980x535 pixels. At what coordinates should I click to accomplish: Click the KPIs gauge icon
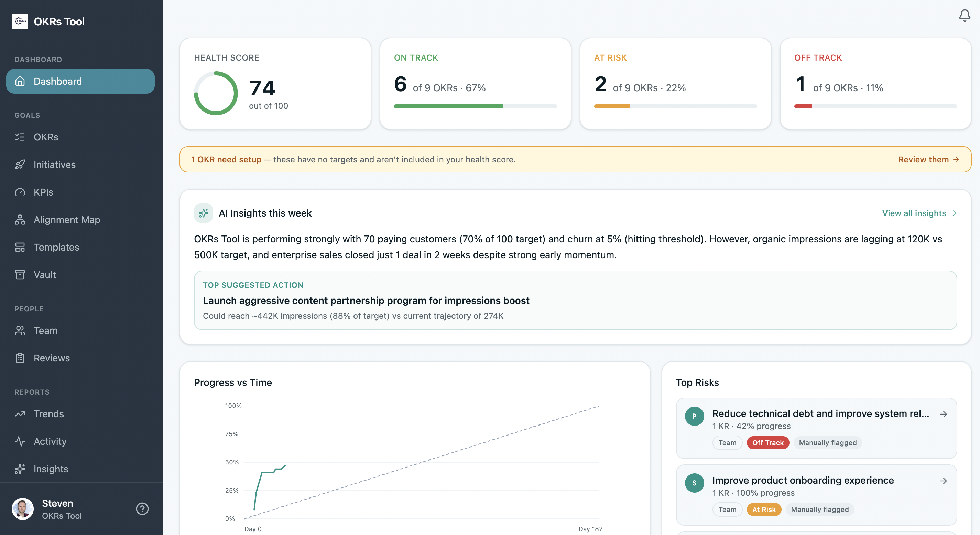pos(20,192)
